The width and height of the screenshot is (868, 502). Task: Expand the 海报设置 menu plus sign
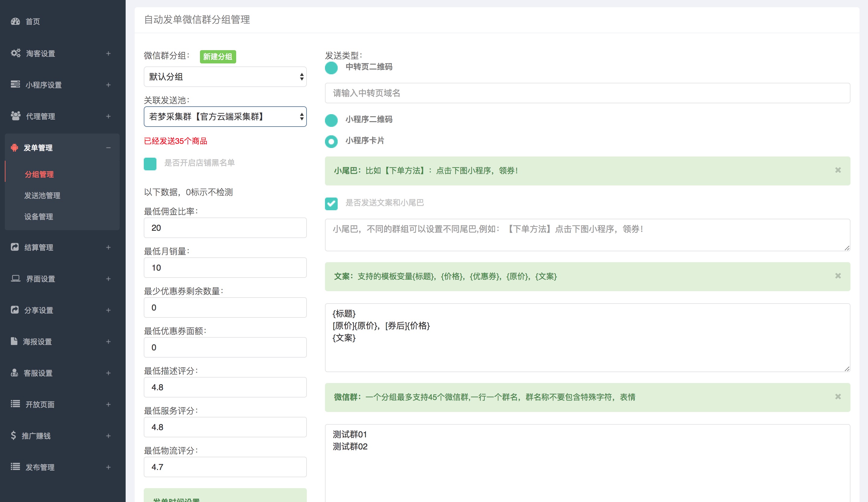pyautogui.click(x=108, y=341)
